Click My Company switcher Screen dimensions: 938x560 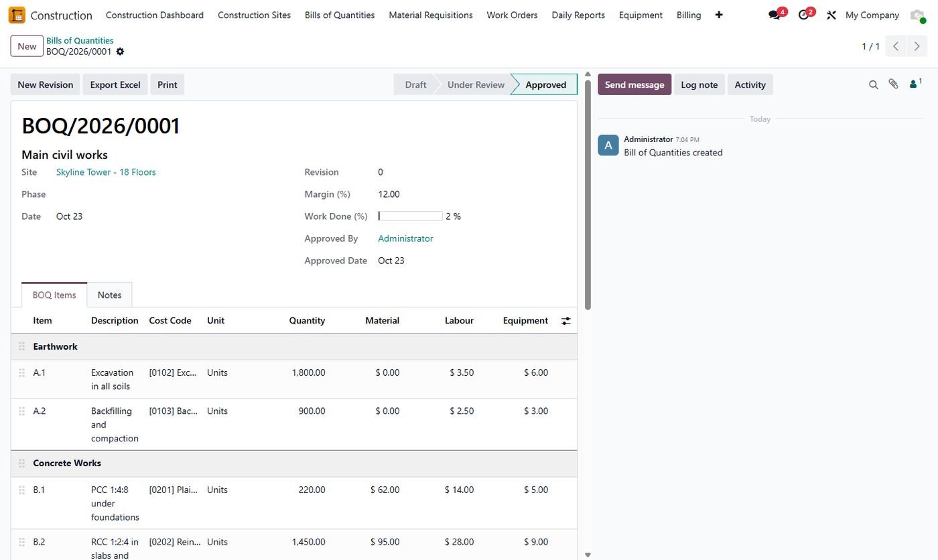point(872,15)
